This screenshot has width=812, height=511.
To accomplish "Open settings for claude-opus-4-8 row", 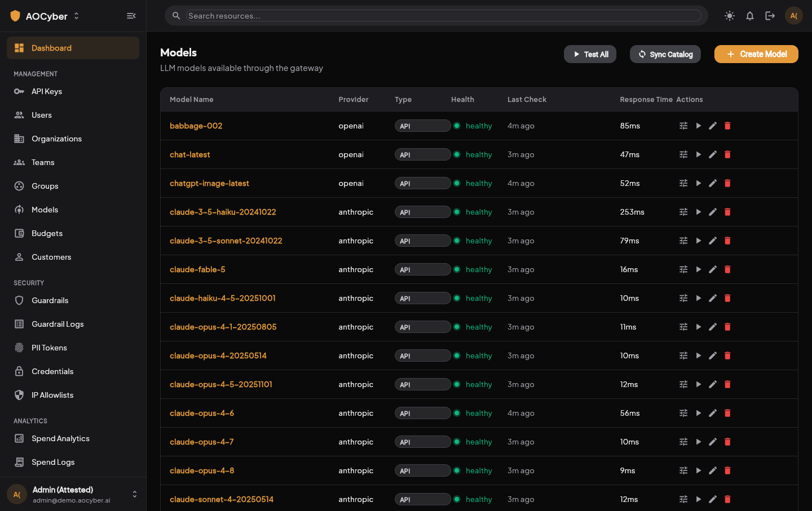I will coord(683,470).
